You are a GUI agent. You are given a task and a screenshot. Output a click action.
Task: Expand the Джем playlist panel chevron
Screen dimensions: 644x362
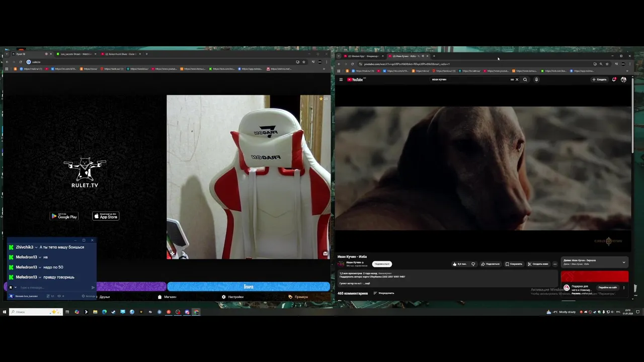pyautogui.click(x=624, y=262)
